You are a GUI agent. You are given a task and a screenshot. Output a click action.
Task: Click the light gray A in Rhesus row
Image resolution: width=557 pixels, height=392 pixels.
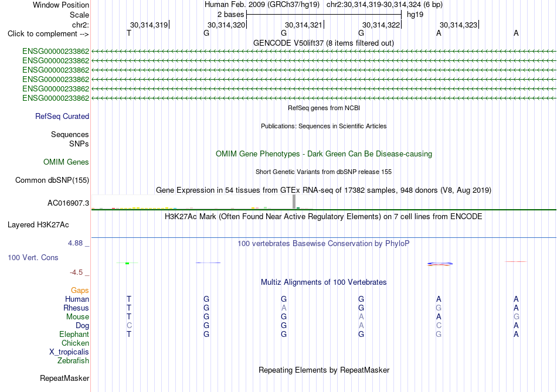pyautogui.click(x=284, y=308)
